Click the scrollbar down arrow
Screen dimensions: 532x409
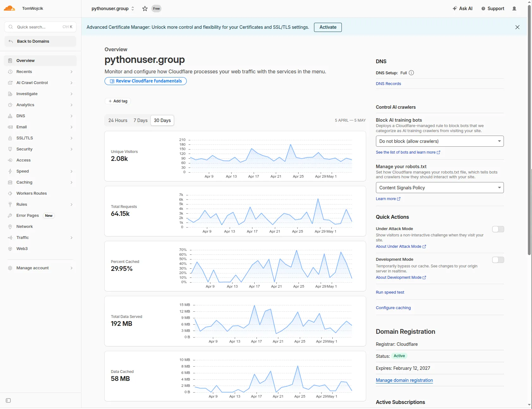tap(529, 405)
